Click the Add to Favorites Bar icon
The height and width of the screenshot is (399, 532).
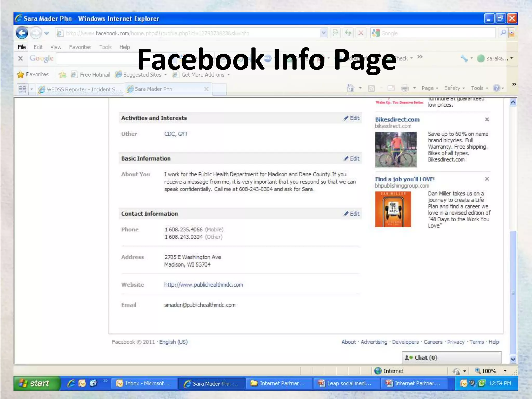pyautogui.click(x=62, y=75)
